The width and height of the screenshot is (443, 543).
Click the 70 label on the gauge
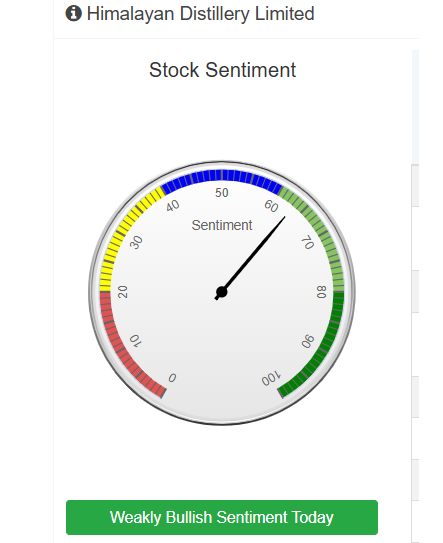307,242
